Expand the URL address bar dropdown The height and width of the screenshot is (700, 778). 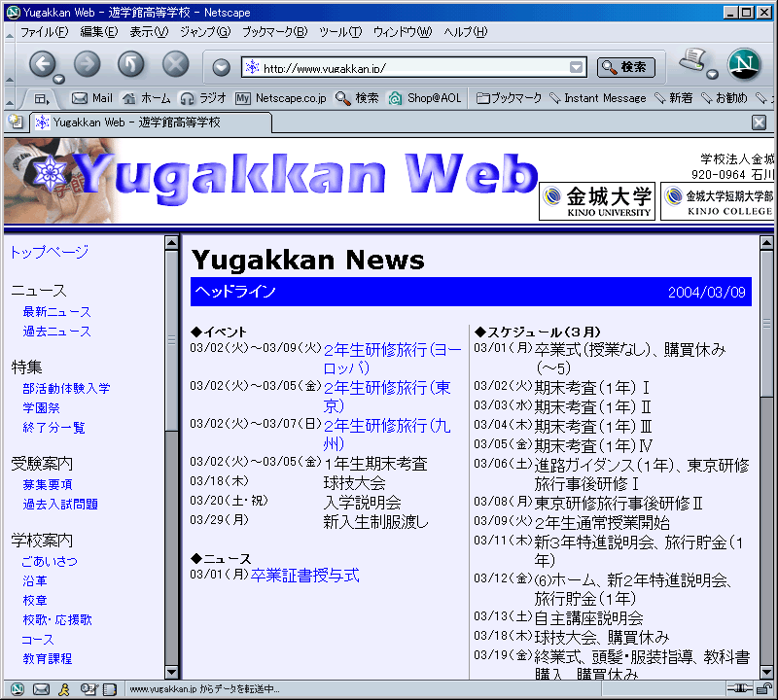click(x=576, y=67)
